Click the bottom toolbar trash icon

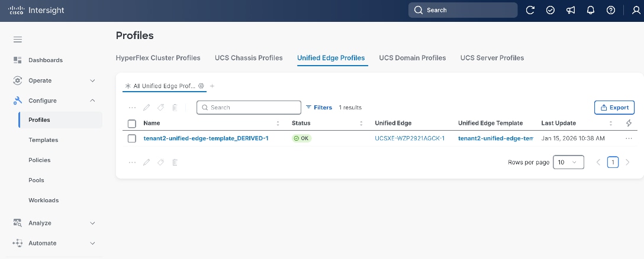[x=175, y=163]
